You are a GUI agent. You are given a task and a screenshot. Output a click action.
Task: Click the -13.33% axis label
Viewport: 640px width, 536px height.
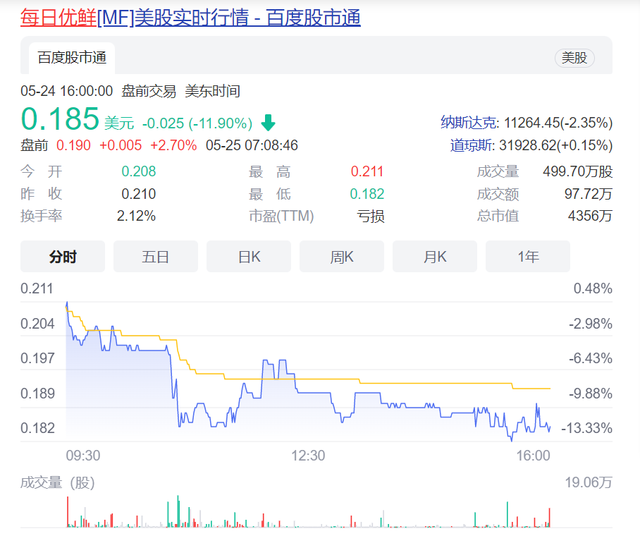[x=587, y=428]
